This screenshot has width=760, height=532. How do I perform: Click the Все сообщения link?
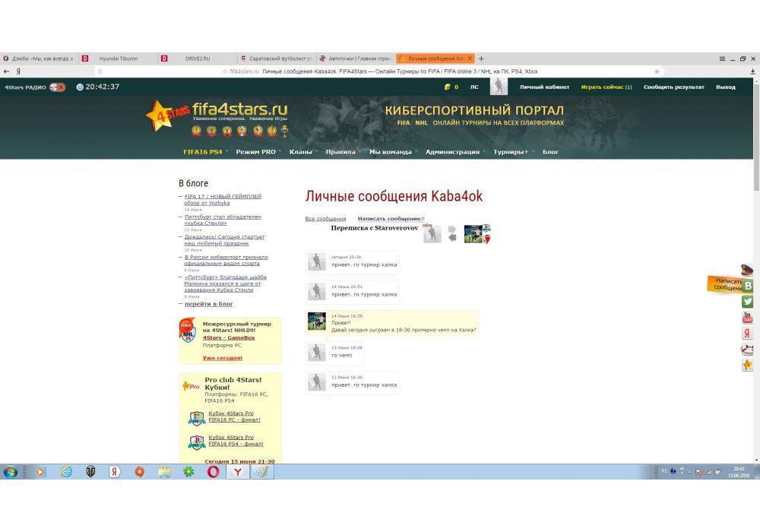coord(325,219)
